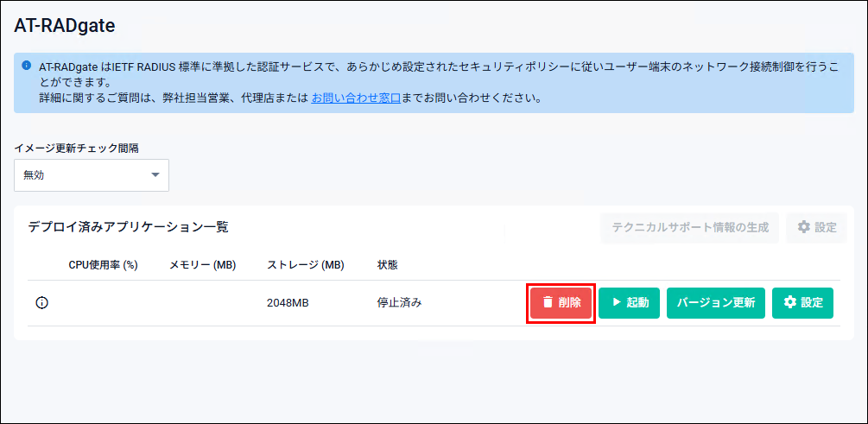Open the green 設定 button in row
Image resolution: width=868 pixels, height=424 pixels.
[802, 303]
